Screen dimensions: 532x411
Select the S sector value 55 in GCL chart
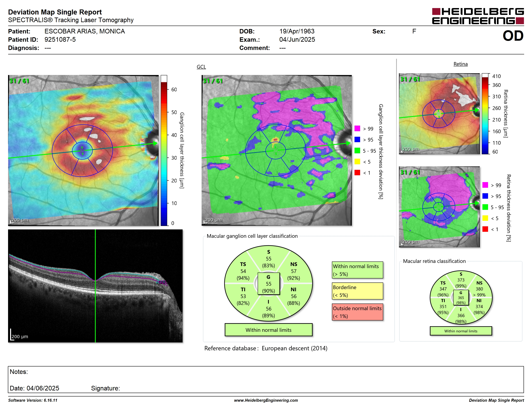point(268,258)
